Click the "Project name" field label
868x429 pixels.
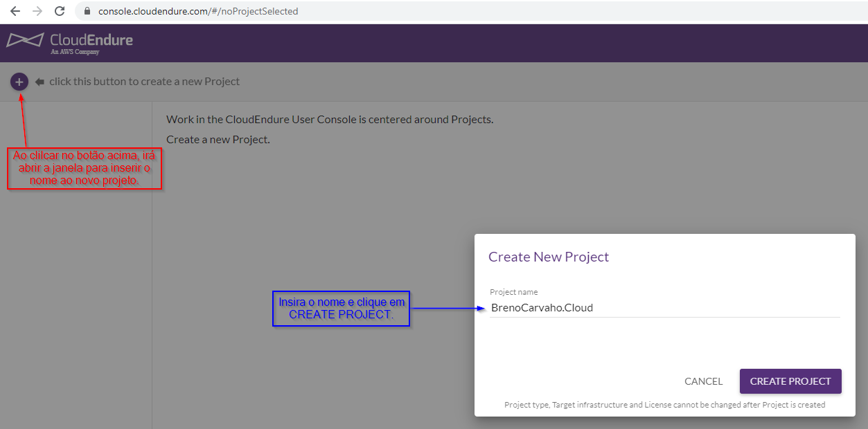pyautogui.click(x=513, y=292)
